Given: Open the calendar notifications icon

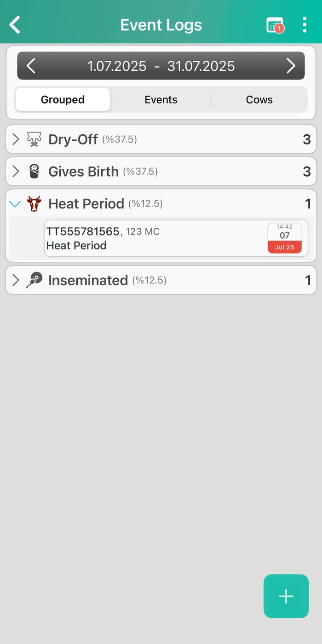Looking at the screenshot, I should 275,25.
